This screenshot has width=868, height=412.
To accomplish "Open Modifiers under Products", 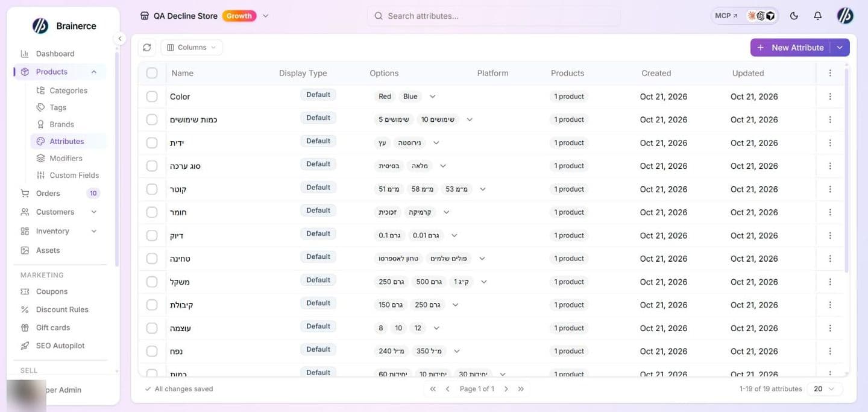I will (x=66, y=158).
